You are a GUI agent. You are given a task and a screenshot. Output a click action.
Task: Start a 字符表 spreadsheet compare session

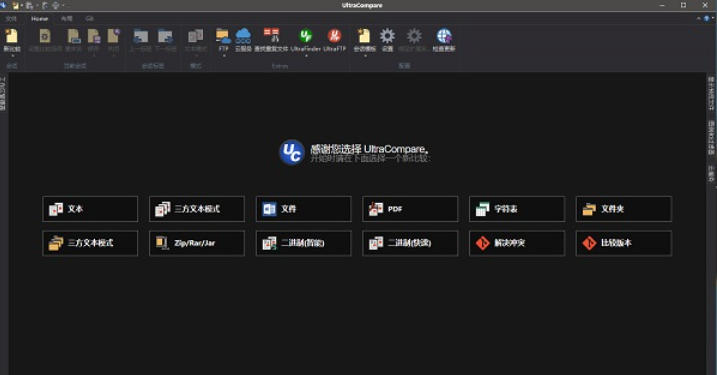(x=517, y=209)
